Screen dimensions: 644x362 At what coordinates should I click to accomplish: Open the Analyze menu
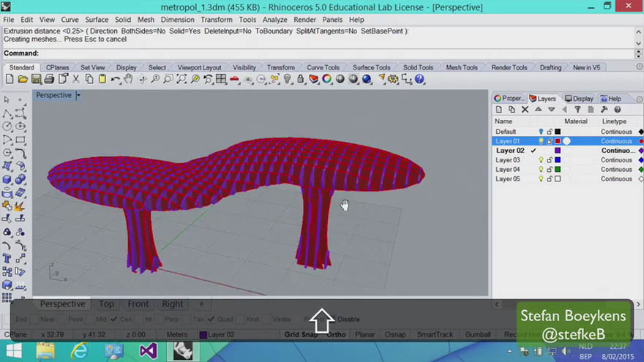coord(274,20)
